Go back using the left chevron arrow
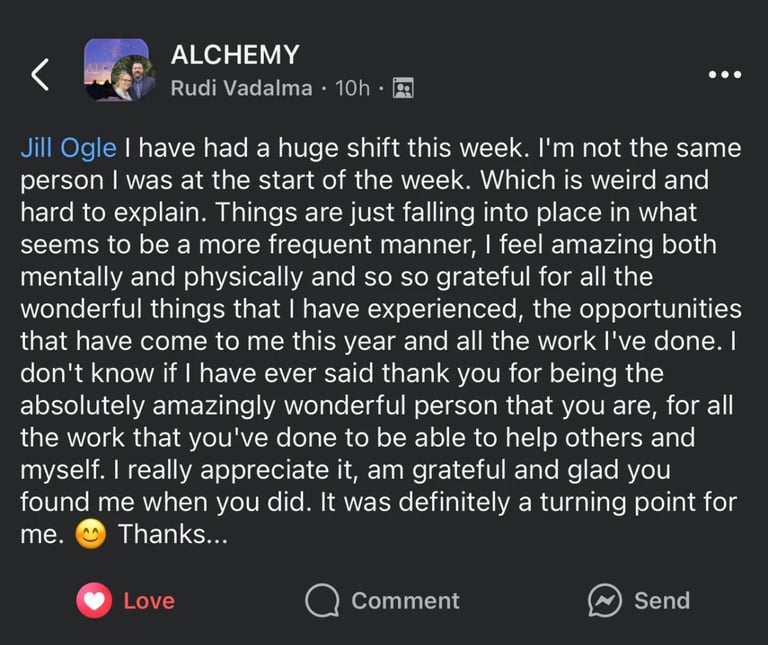 click(40, 74)
